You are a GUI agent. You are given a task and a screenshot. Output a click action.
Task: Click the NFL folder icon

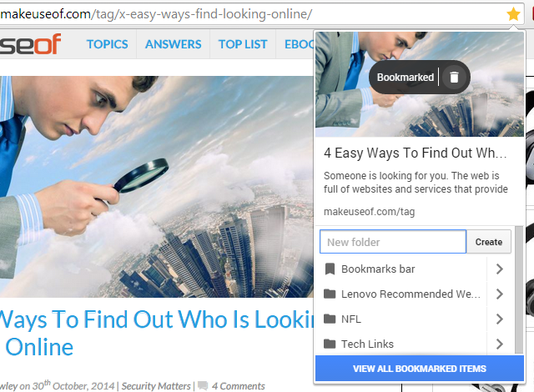pos(330,319)
